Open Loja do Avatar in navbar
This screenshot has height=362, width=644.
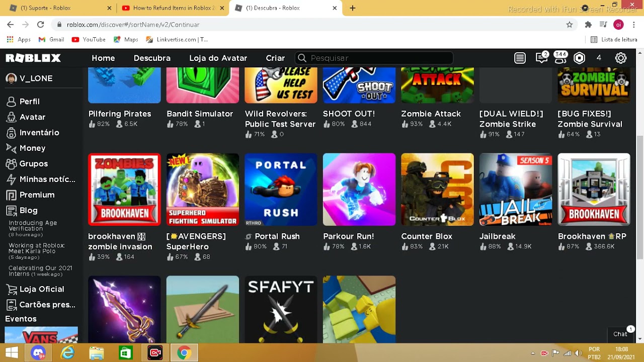pyautogui.click(x=218, y=58)
